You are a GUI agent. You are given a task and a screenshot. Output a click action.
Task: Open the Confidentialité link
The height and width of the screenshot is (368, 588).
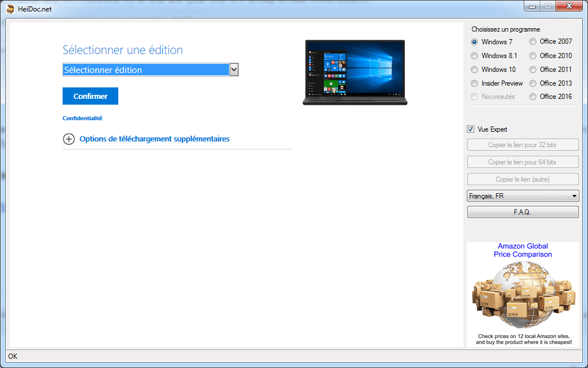click(82, 118)
